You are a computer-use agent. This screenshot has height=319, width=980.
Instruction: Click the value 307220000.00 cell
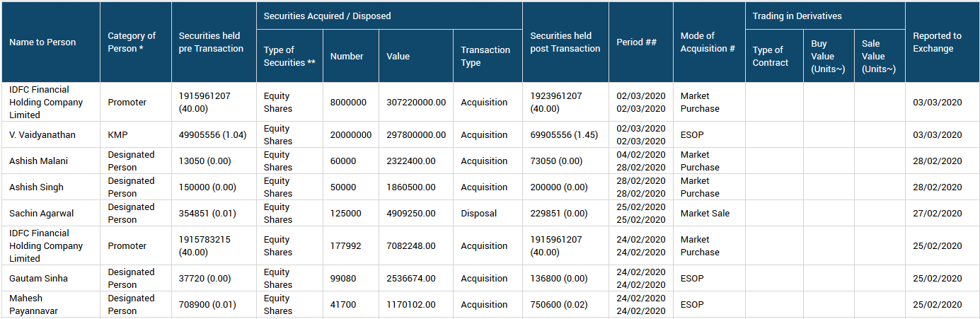416,103
